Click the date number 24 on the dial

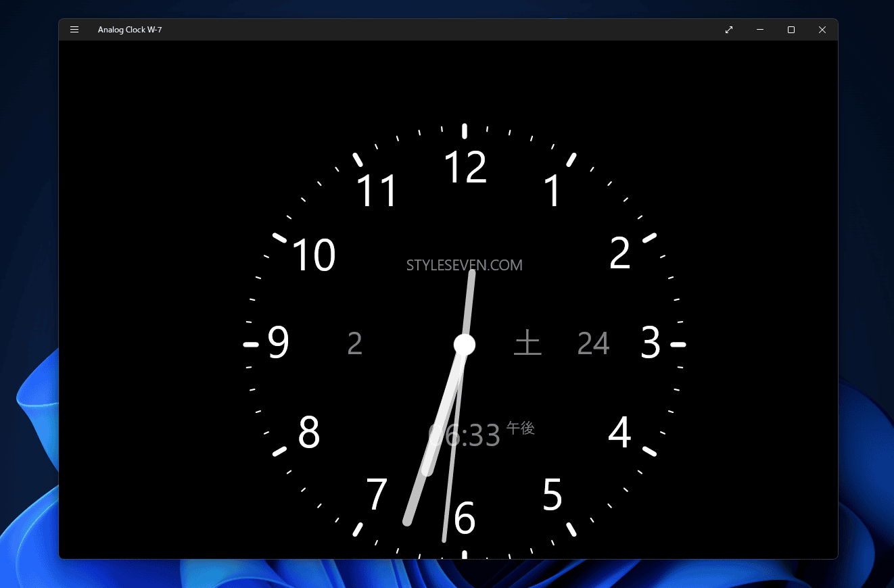coord(593,343)
